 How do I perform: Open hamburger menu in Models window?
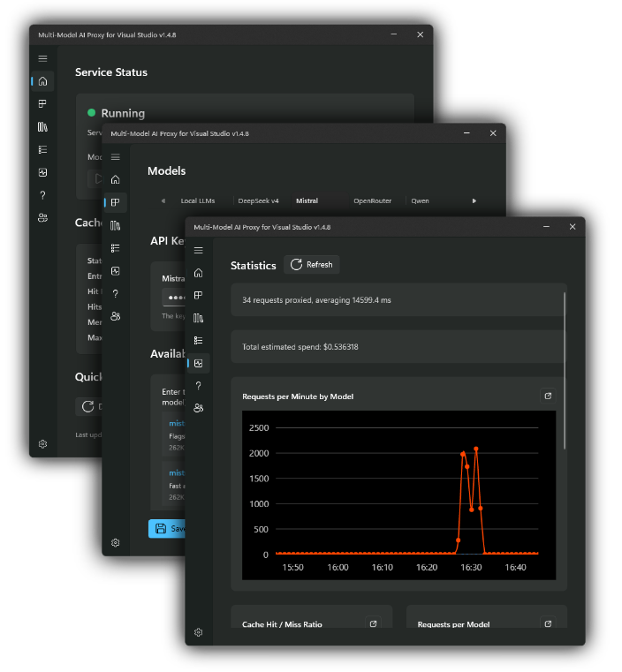coord(116,157)
